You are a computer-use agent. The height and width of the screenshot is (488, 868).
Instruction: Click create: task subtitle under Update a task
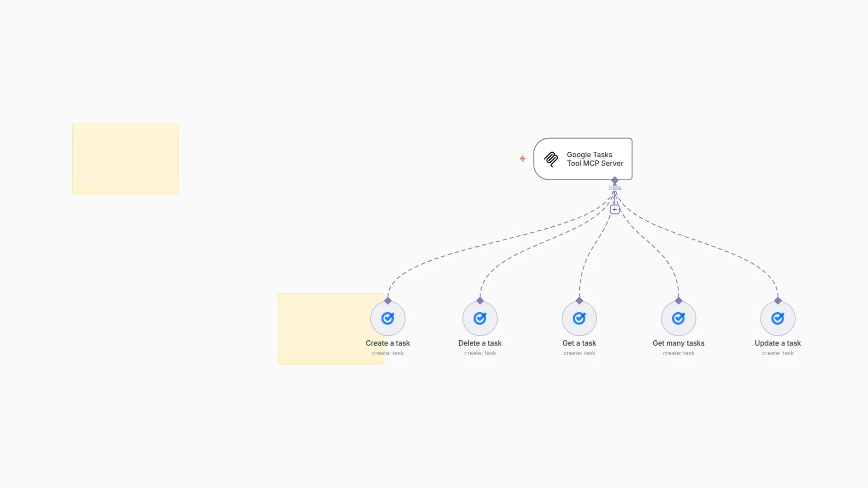(778, 353)
